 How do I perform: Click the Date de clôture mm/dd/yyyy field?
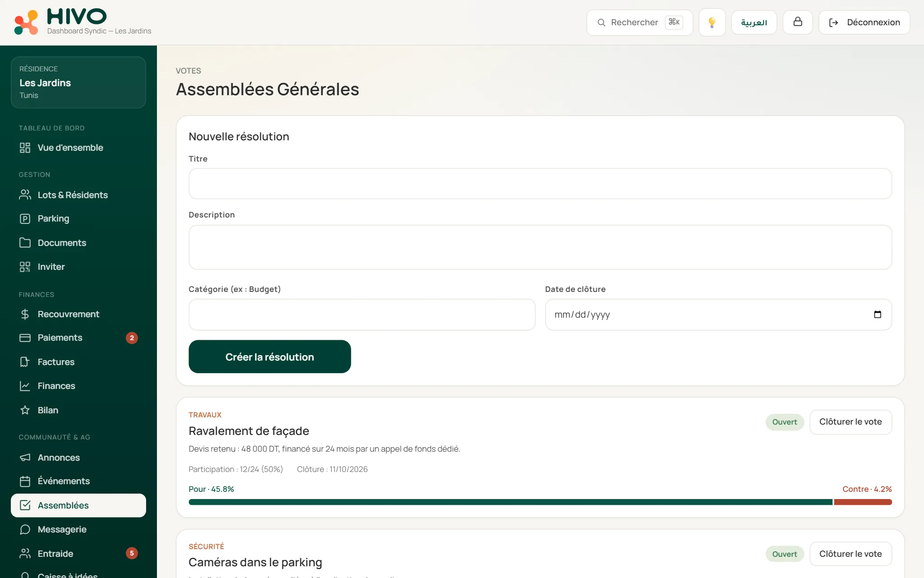(x=718, y=314)
